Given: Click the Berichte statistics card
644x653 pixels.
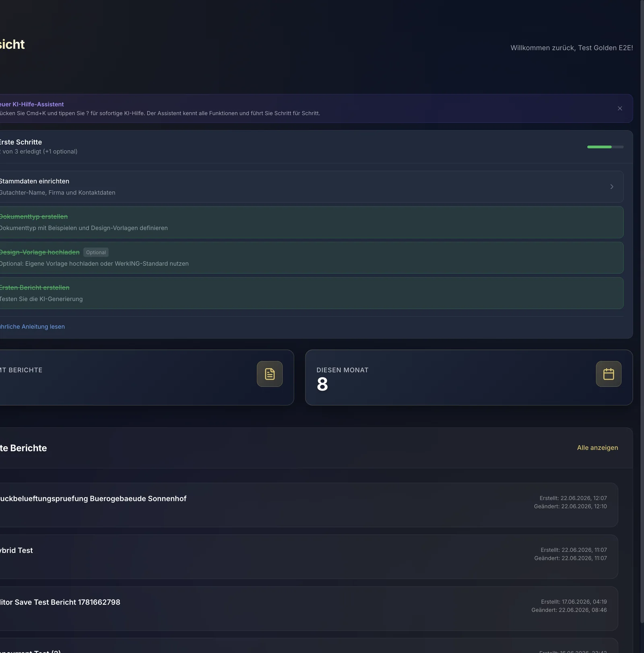Looking at the screenshot, I should pyautogui.click(x=146, y=377).
